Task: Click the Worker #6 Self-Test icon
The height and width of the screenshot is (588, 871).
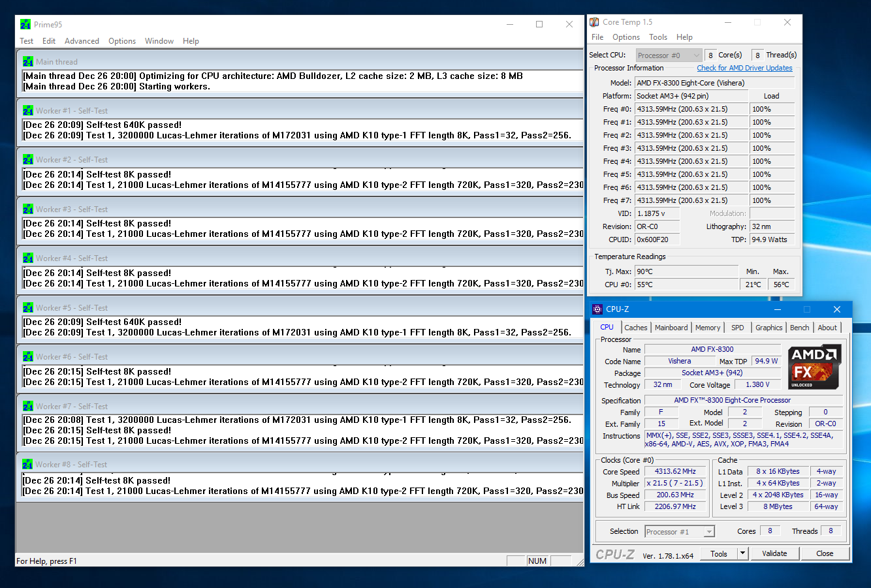Action: 28,356
